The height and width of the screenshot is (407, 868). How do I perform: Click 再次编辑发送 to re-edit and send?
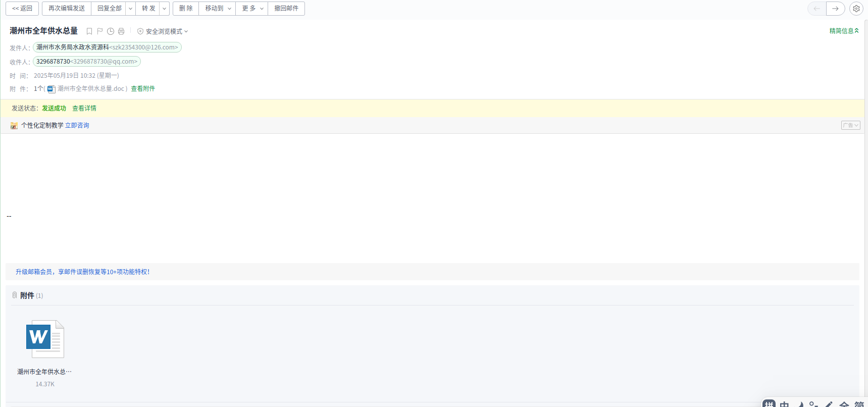67,9
